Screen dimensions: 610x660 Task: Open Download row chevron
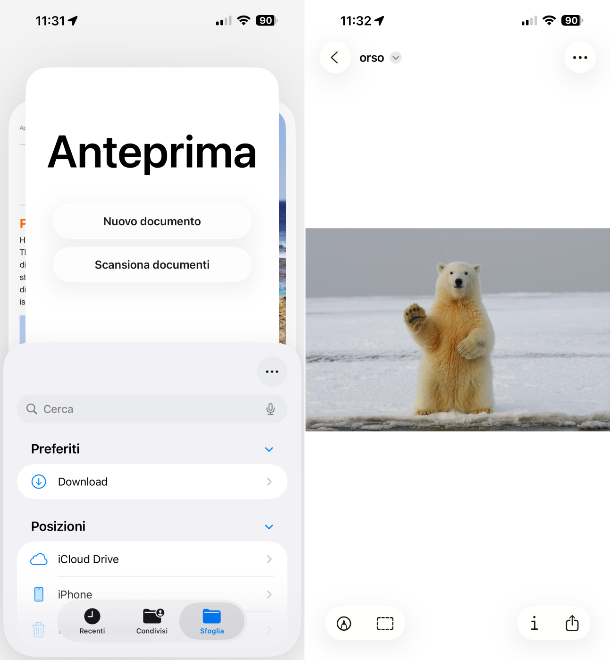(269, 482)
